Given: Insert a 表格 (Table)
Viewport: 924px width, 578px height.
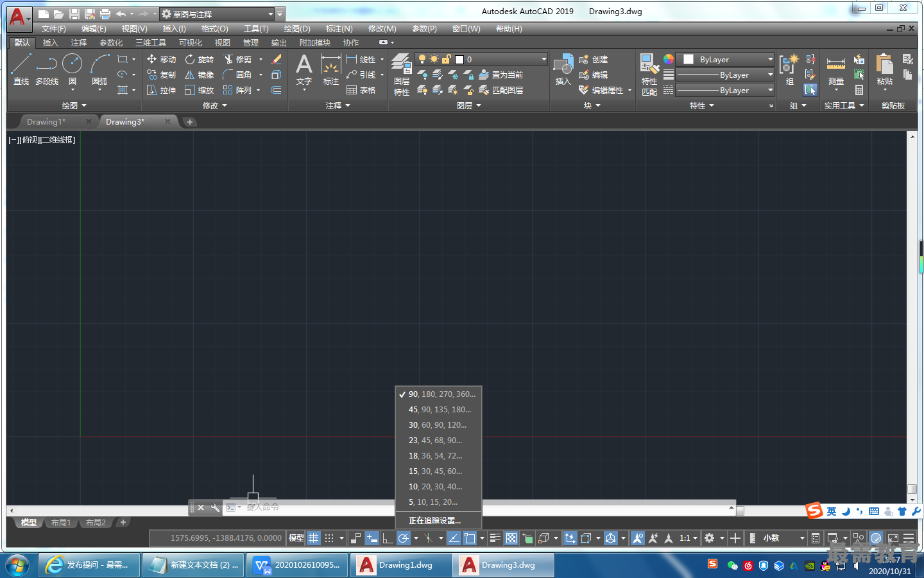Looking at the screenshot, I should coord(361,90).
